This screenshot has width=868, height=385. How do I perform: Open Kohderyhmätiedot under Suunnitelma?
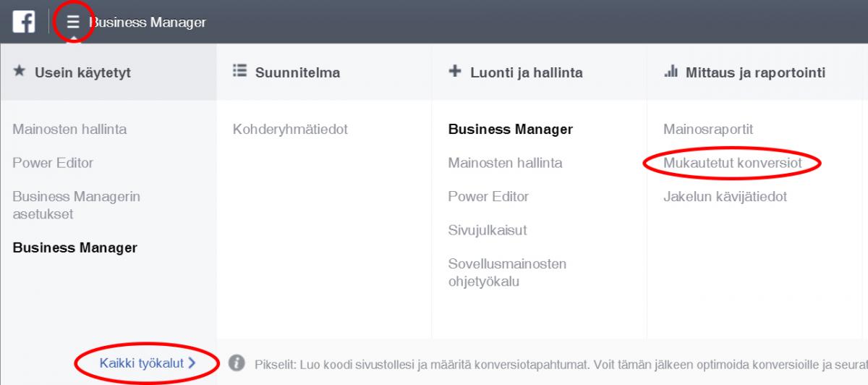pos(290,130)
